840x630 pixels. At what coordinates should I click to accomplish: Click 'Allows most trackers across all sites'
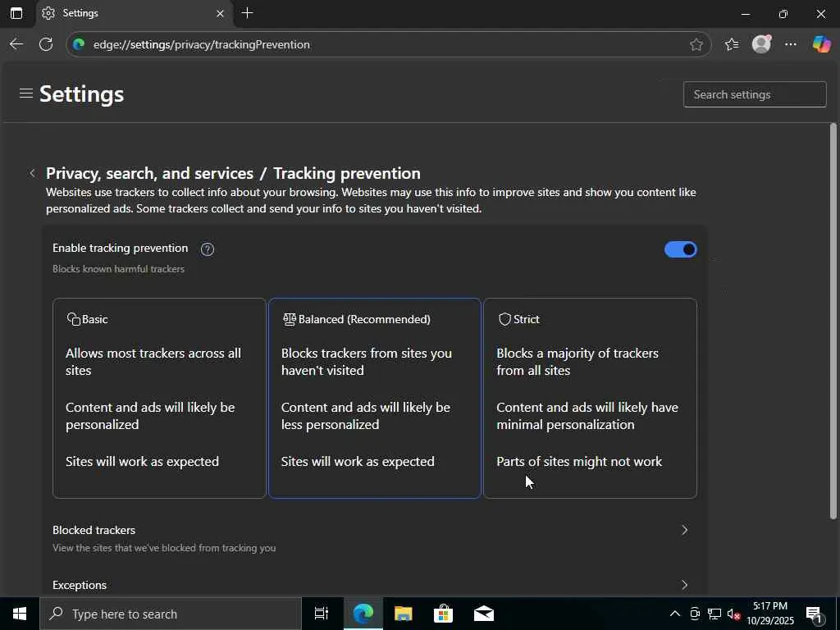(153, 362)
